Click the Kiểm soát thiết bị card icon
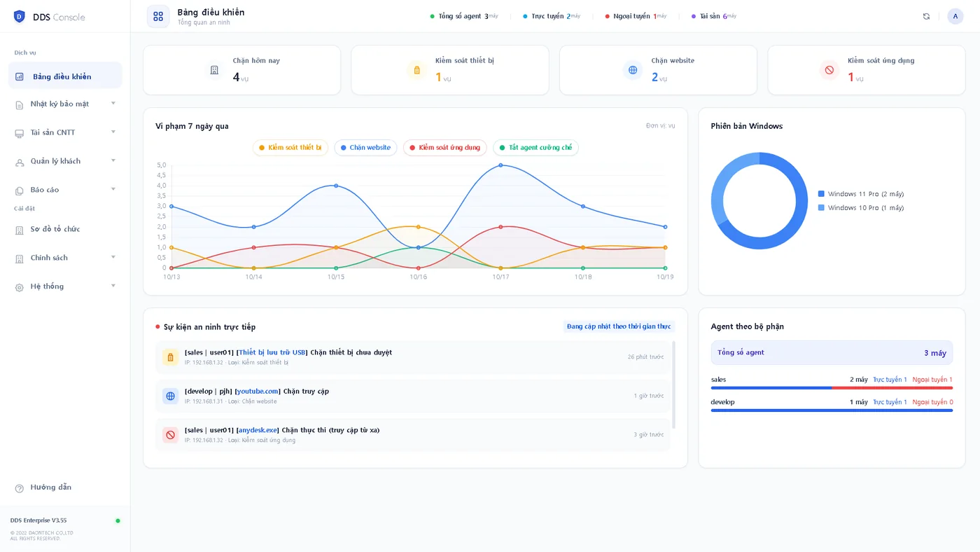The height and width of the screenshot is (552, 980). 416,70
